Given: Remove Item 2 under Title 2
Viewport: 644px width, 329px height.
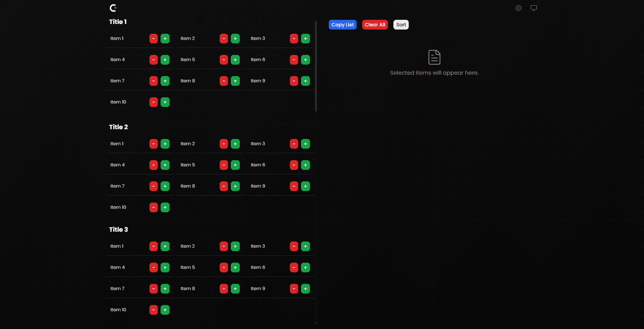Looking at the screenshot, I should 223,144.
